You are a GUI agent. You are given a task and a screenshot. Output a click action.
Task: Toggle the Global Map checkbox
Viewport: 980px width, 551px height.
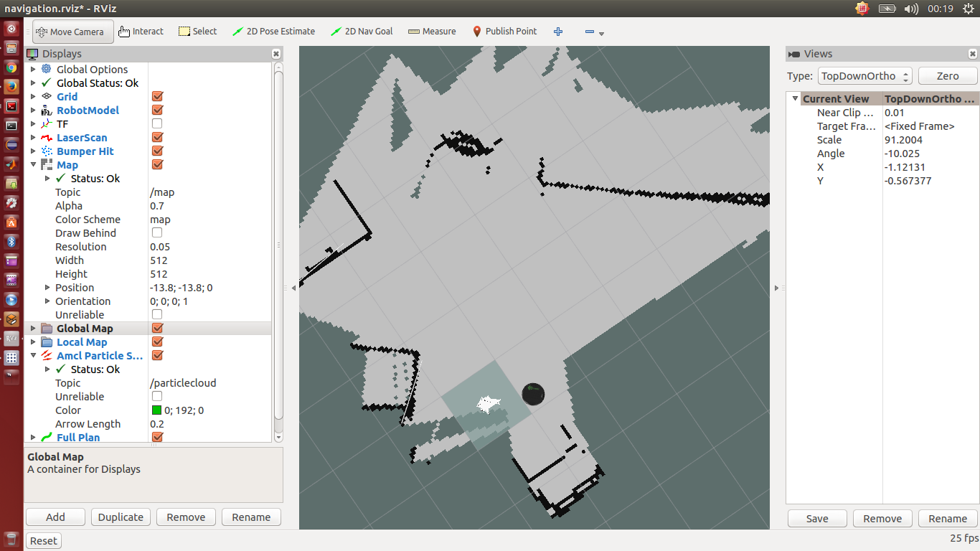[157, 328]
